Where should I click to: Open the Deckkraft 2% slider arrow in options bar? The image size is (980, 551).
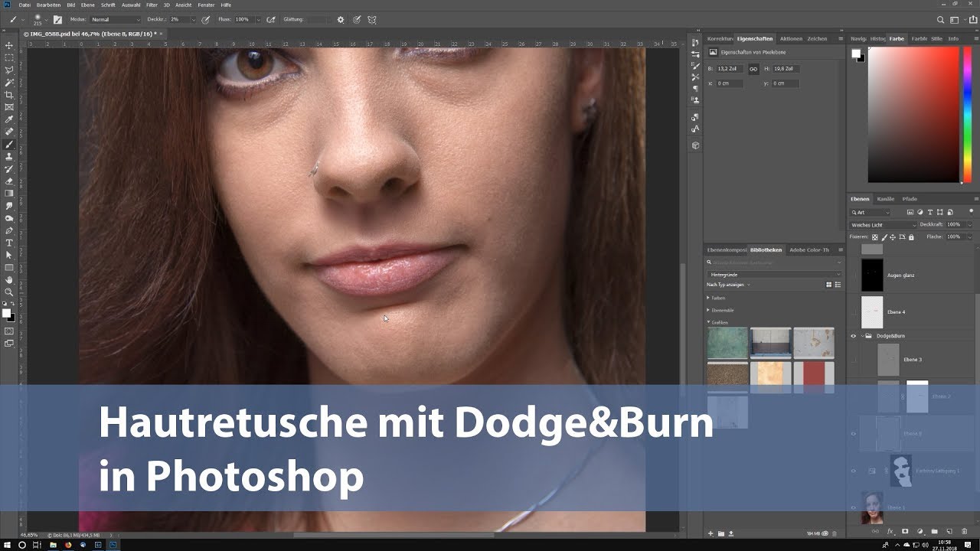coord(195,19)
